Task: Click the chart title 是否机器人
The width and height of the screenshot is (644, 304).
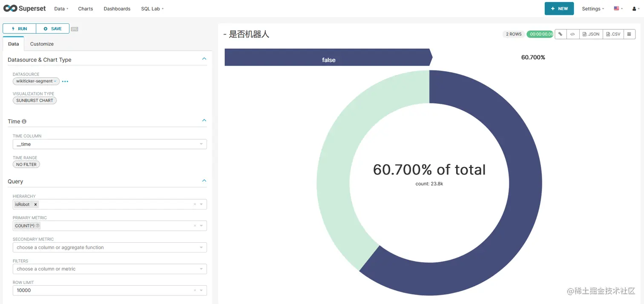Action: 249,34
